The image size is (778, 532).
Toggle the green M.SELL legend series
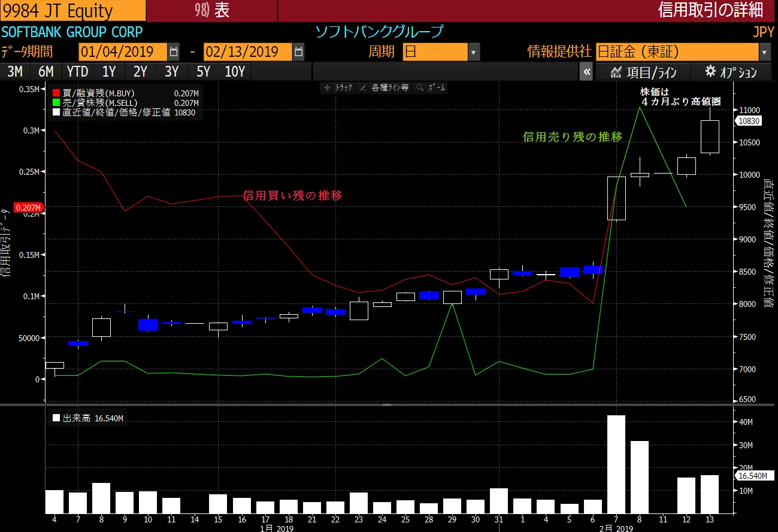pyautogui.click(x=56, y=103)
